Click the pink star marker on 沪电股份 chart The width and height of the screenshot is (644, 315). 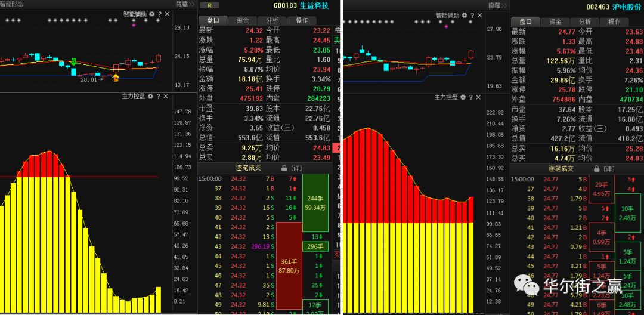(x=447, y=26)
